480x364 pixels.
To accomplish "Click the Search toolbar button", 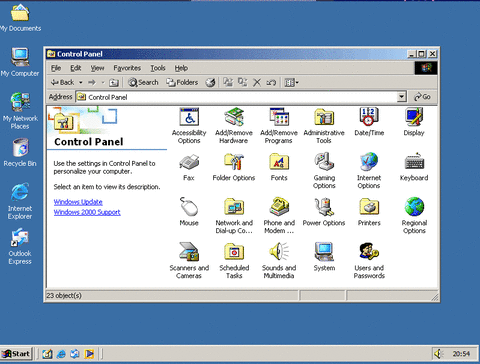I will point(143,82).
